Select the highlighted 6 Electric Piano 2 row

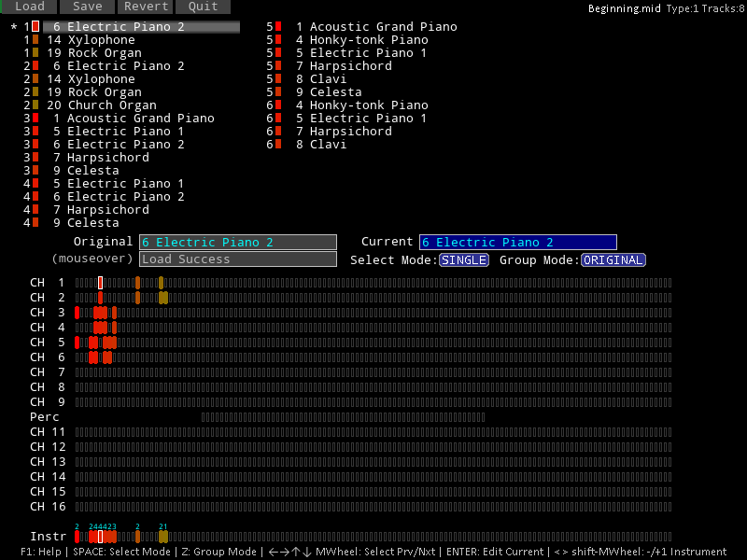[x=140, y=27]
